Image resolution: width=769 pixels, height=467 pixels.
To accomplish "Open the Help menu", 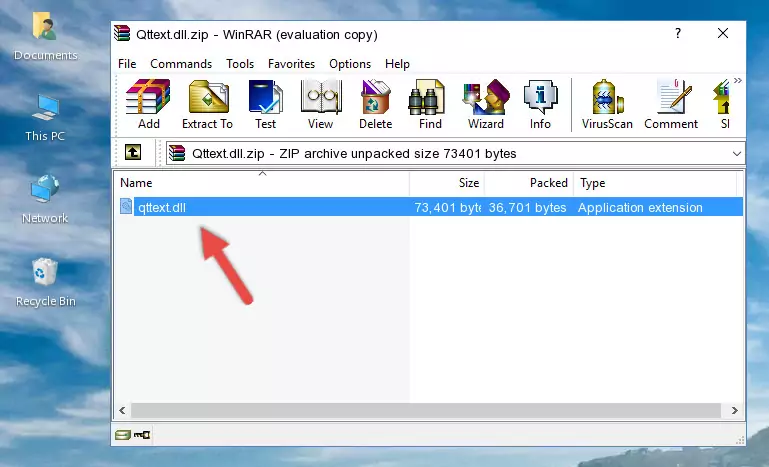I will pos(397,64).
